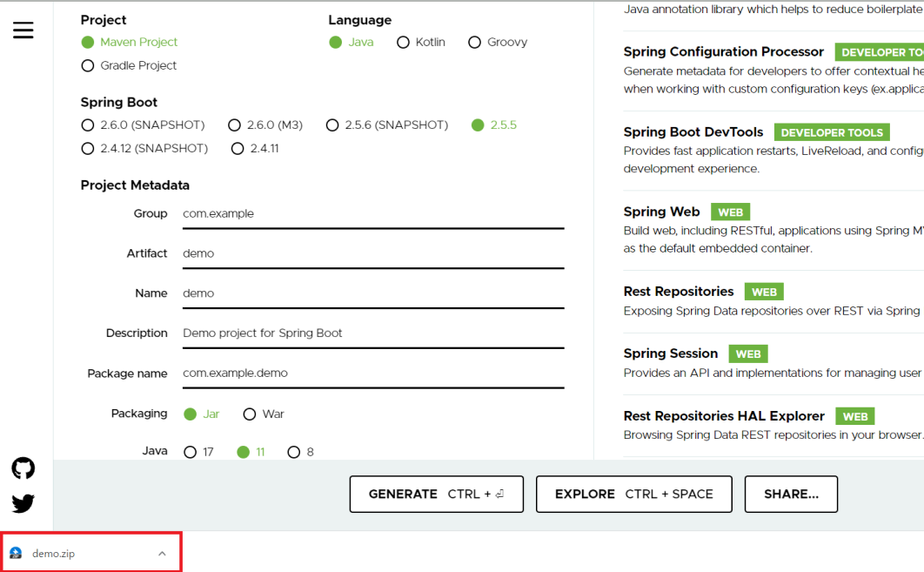Click the GENERATE button
Screen dimensions: 924x572
[x=436, y=495]
